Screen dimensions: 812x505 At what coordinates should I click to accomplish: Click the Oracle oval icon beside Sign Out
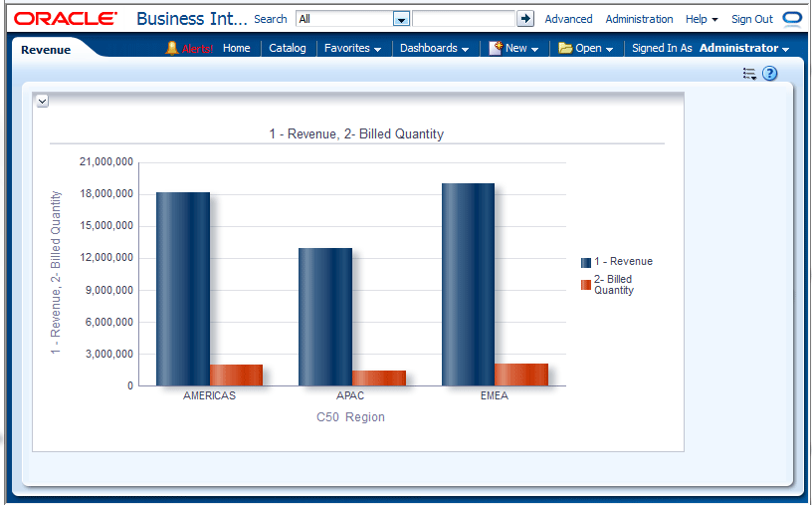pyautogui.click(x=792, y=19)
